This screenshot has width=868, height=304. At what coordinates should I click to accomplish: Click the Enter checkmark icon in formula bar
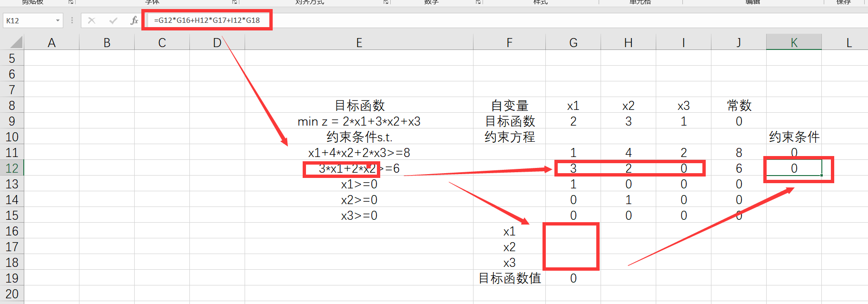(x=113, y=20)
